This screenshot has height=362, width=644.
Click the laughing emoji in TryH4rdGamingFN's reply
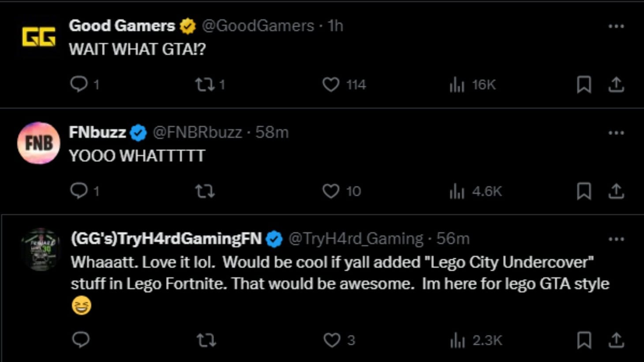pos(82,306)
